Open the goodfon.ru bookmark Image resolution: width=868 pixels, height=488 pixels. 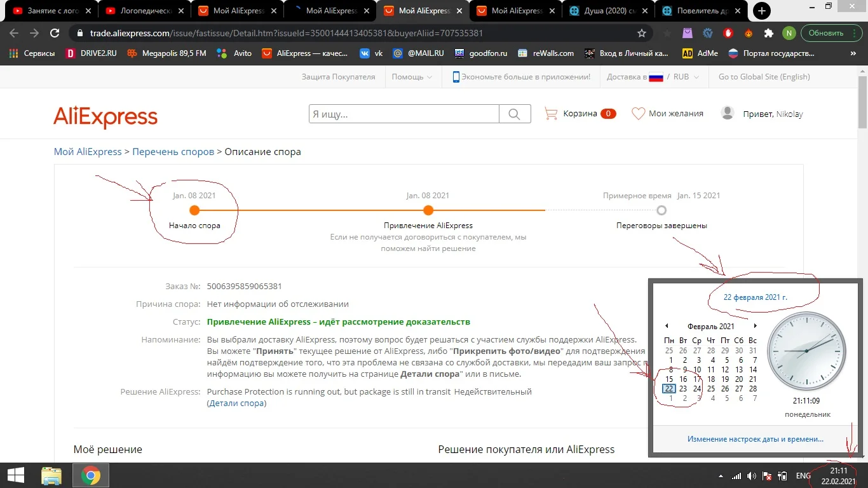click(x=481, y=53)
